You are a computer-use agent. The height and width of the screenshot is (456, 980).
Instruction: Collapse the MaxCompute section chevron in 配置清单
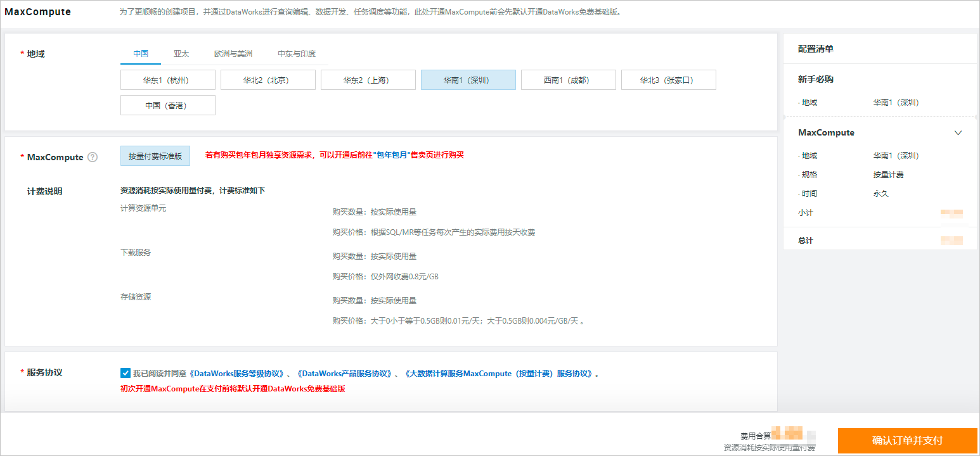pos(958,133)
